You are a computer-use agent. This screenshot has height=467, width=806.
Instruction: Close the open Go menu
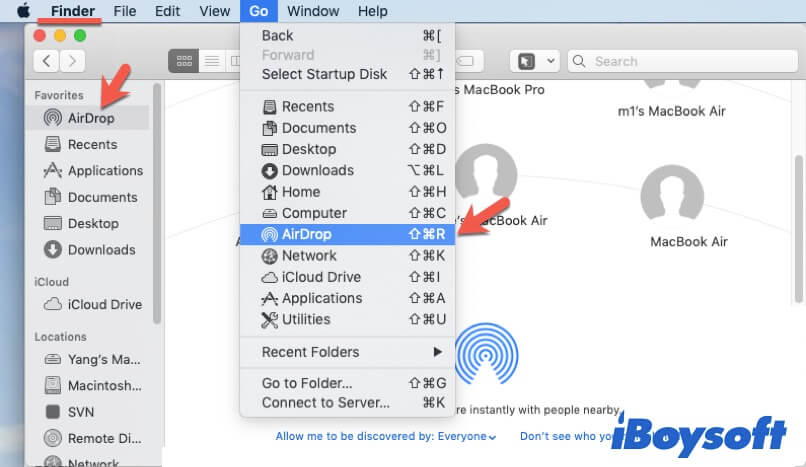click(x=259, y=11)
